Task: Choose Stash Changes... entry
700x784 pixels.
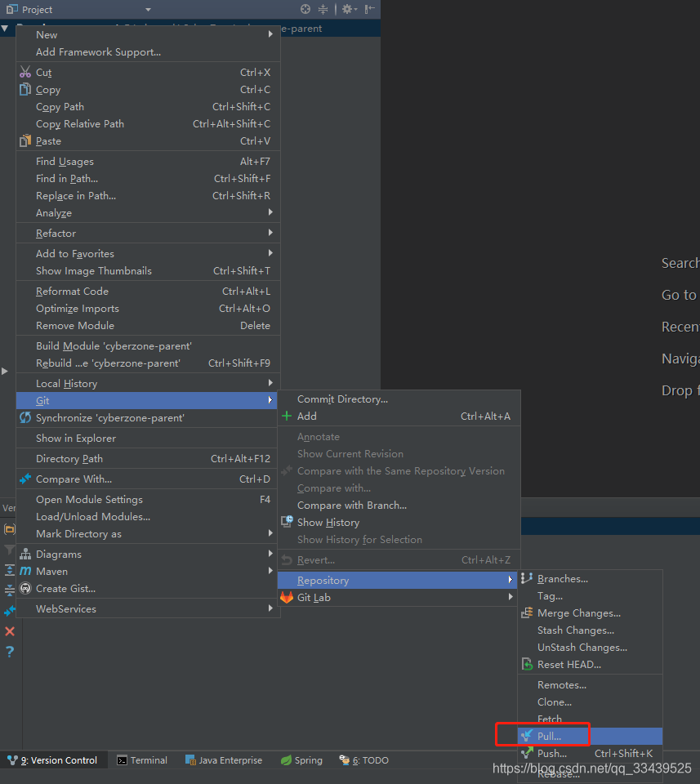Action: point(590,630)
